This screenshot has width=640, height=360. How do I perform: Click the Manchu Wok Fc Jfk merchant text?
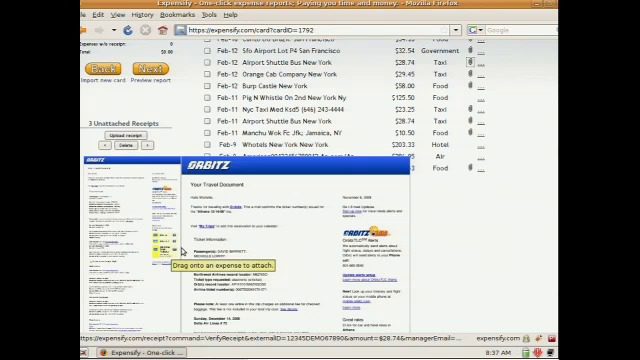coord(292,133)
